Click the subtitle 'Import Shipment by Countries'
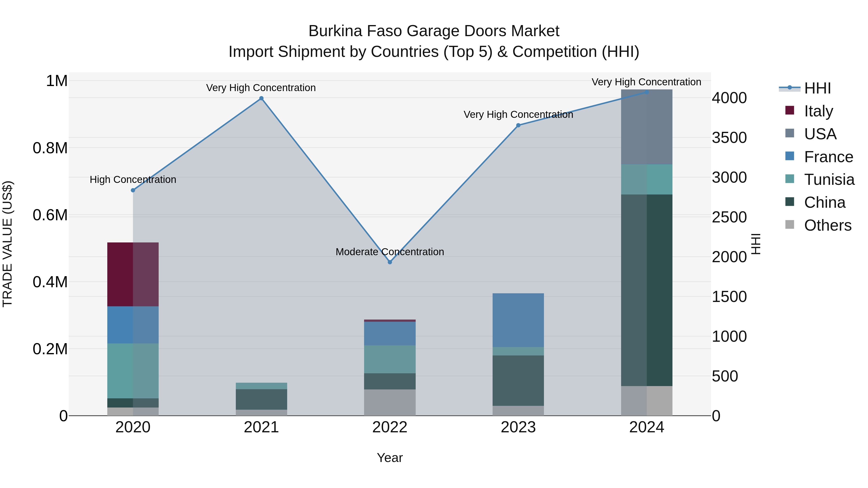868x488 pixels. [x=334, y=52]
